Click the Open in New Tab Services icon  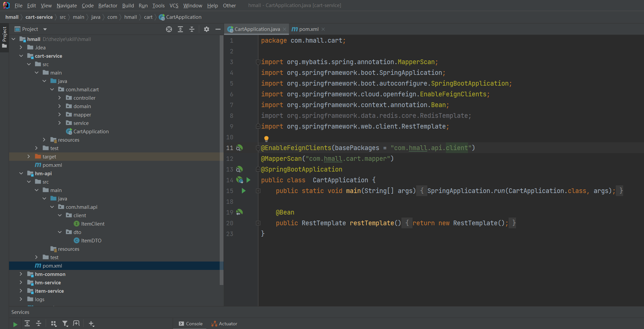click(76, 324)
